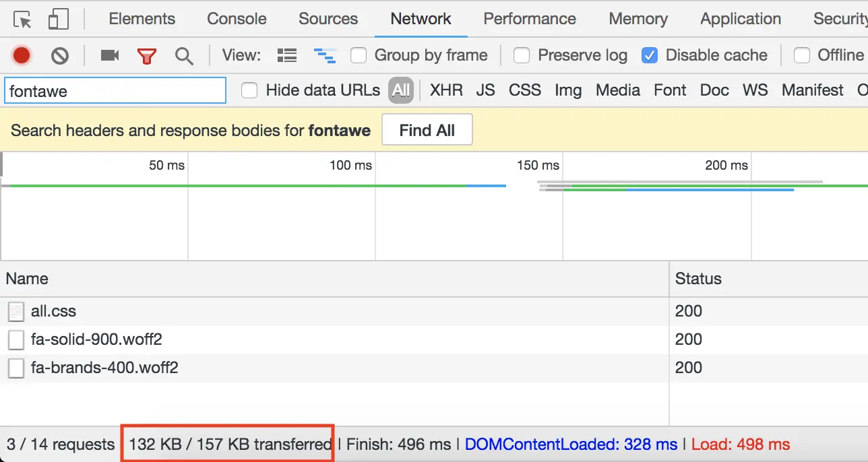The image size is (868, 462).
Task: Sort by the Status column header
Action: click(768, 279)
